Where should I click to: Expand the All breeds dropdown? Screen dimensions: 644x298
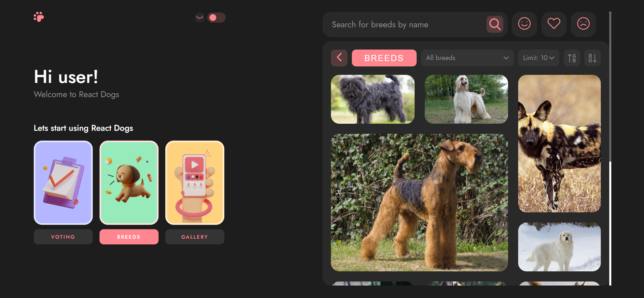(x=467, y=58)
